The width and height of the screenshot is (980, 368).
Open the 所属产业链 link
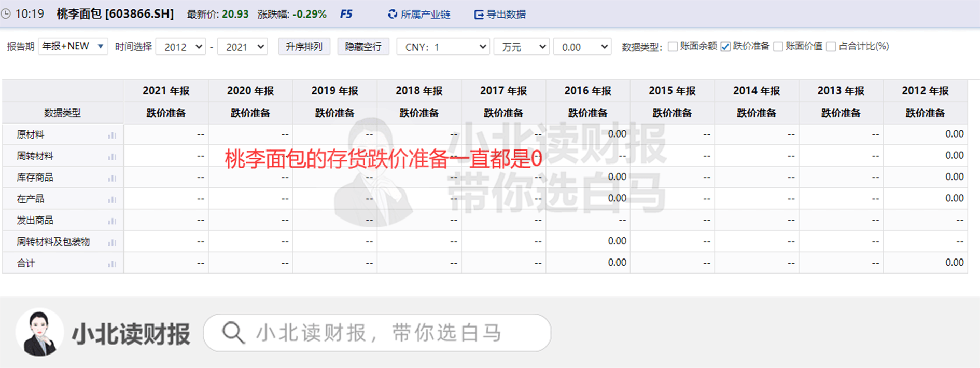tap(426, 15)
